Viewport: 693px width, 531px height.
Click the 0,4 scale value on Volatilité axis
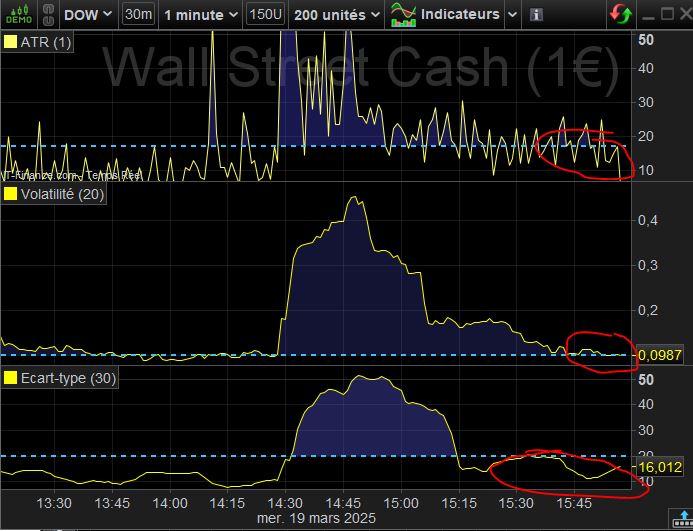point(647,220)
